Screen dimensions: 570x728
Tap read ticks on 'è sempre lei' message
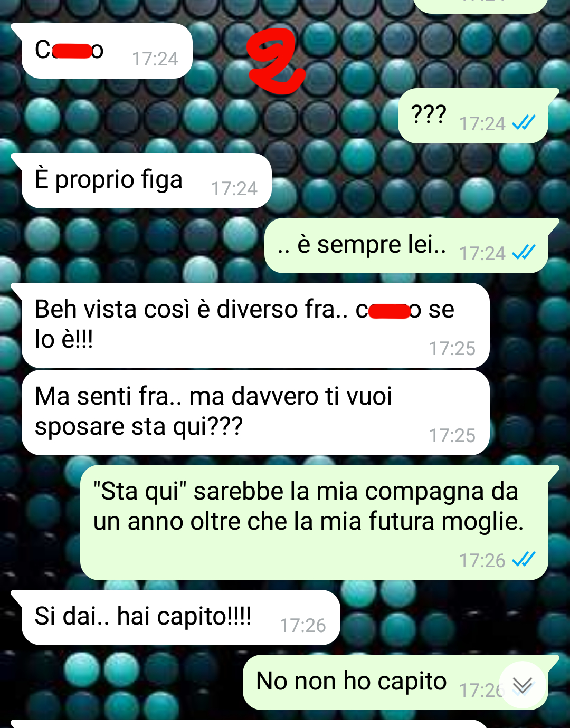[x=524, y=253]
